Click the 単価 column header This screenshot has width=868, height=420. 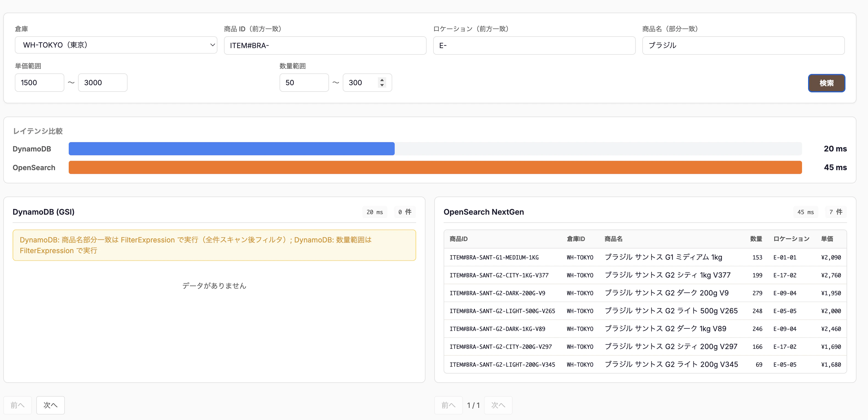(x=827, y=239)
